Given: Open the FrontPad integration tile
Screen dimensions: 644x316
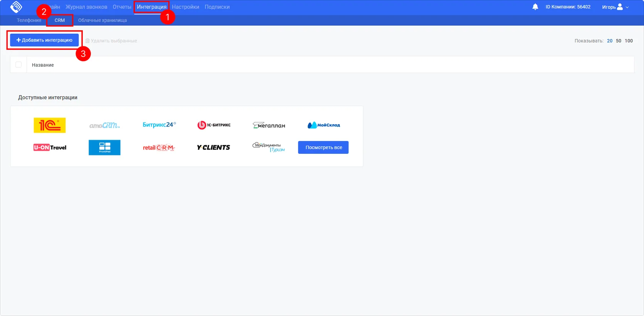Looking at the screenshot, I should [x=104, y=148].
